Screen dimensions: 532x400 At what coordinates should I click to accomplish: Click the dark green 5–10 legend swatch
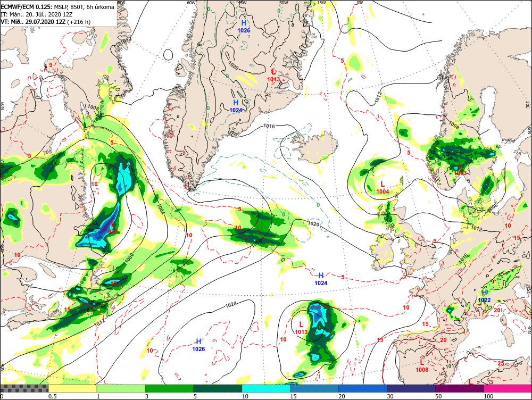(x=218, y=388)
